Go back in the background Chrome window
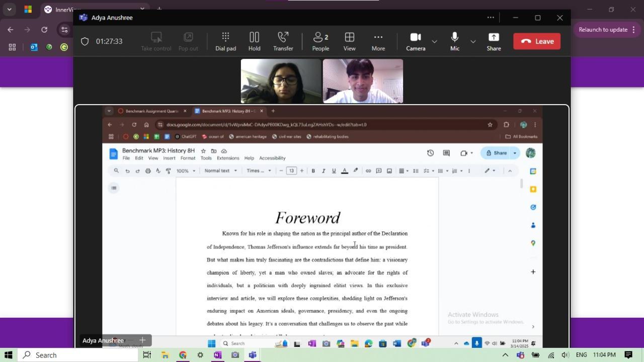644x362 pixels. 11,30
